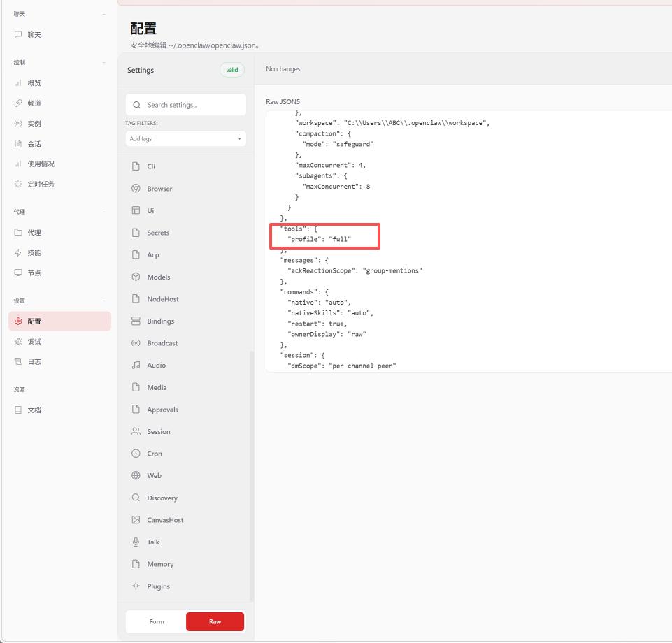
Task: Collapse the 控制 sidebar section
Action: tap(104, 62)
